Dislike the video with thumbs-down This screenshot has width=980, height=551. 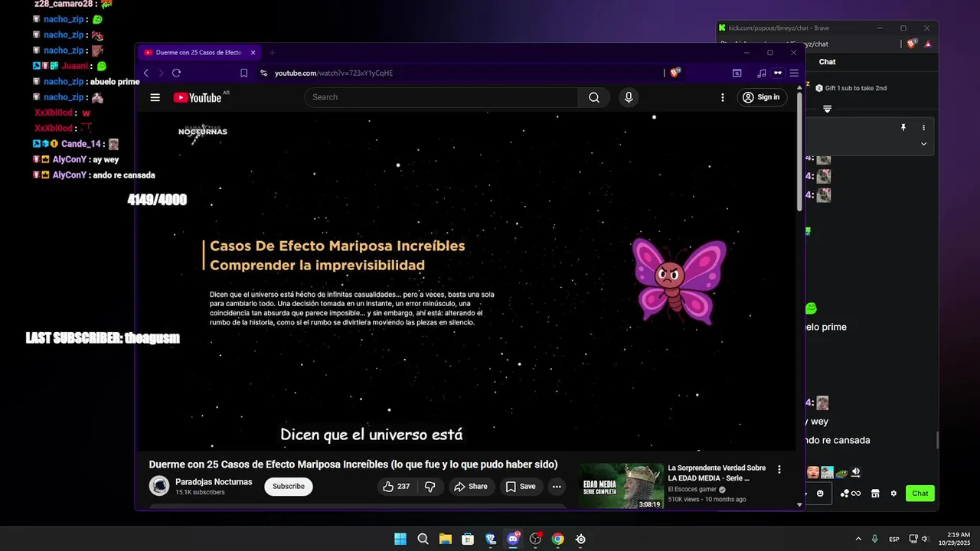pos(430,486)
